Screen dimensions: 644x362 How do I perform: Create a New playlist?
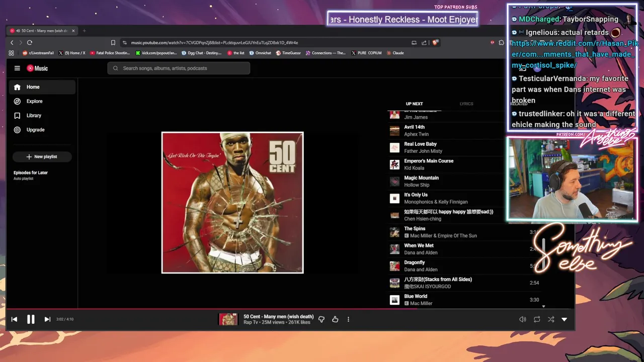click(42, 157)
